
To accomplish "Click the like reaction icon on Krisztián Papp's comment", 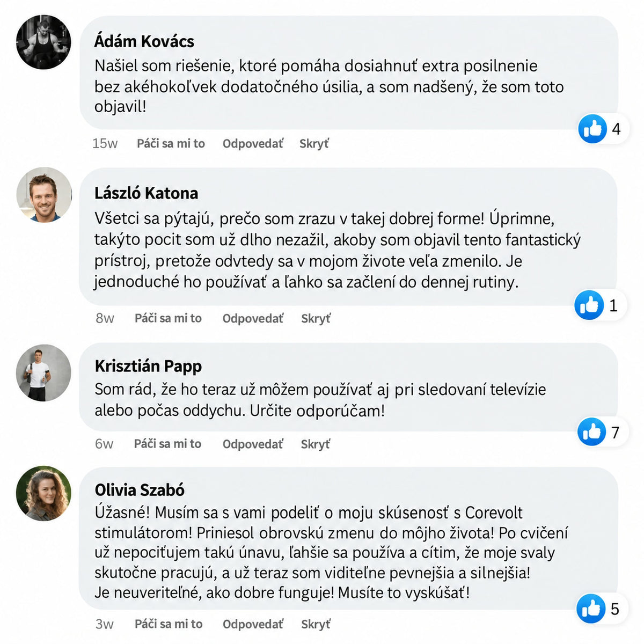I will tap(592, 431).
